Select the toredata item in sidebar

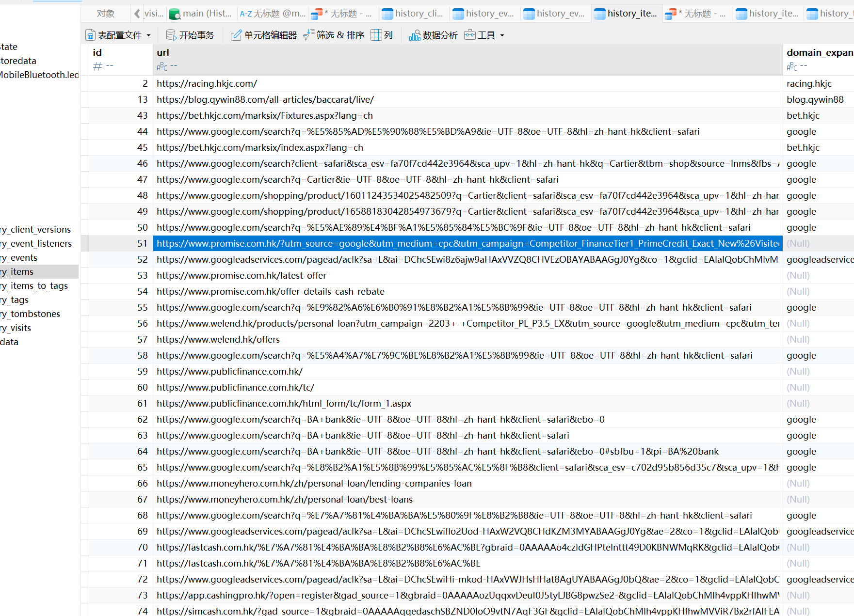click(18, 61)
